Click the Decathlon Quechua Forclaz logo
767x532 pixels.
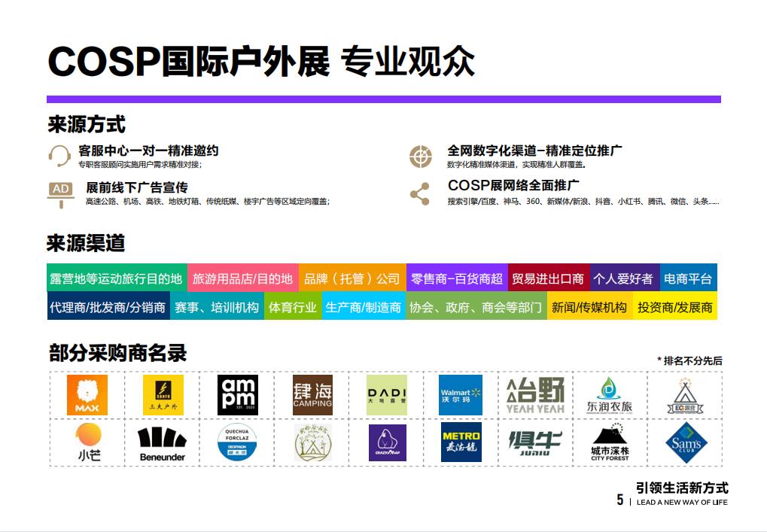coord(237,442)
